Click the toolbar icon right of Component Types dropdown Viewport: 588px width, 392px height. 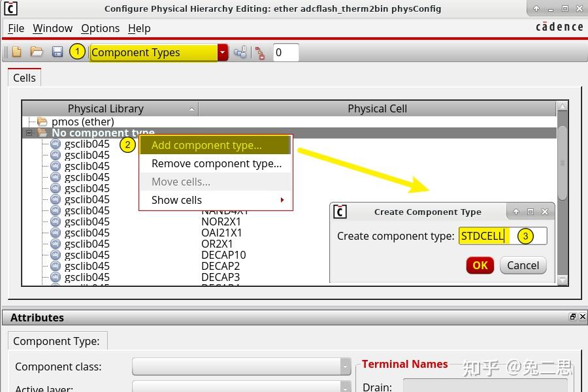pos(240,52)
